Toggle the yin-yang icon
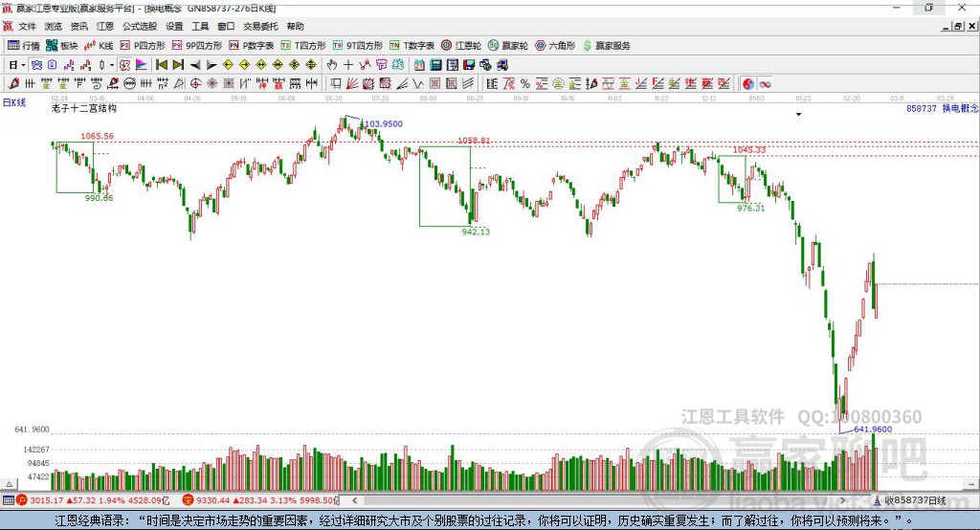This screenshot has width=980, height=530. pos(748,84)
